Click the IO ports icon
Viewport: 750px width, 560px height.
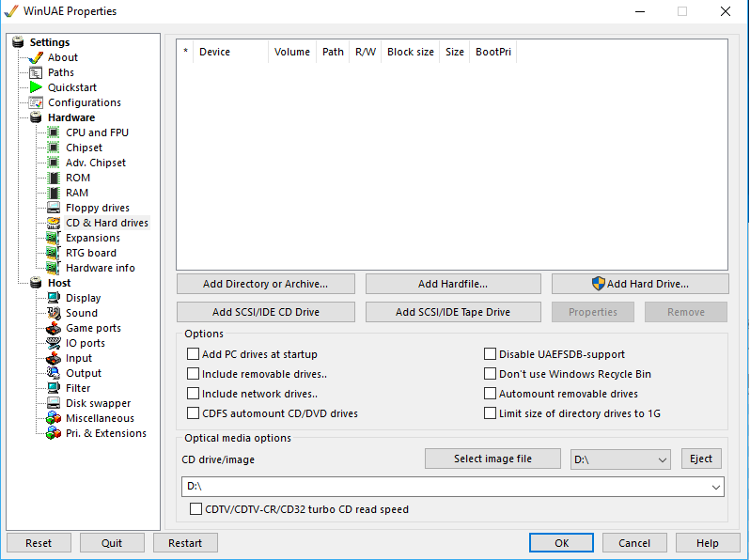(54, 343)
